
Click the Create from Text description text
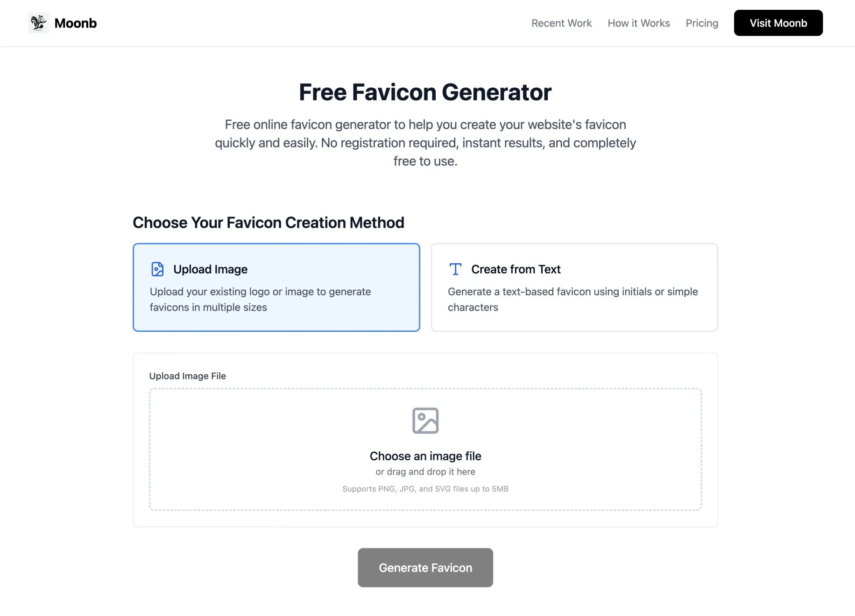(x=572, y=299)
